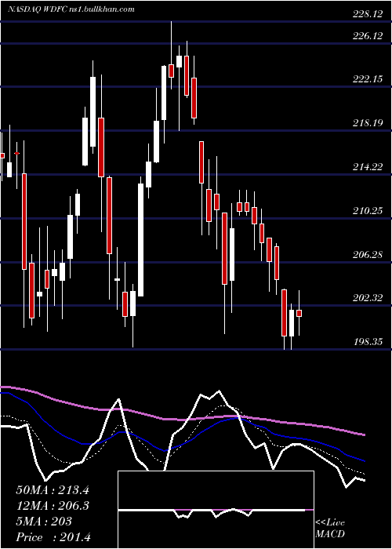The width and height of the screenshot is (392, 549).
Task: Click inside the MACD inset chart box
Action: (216, 510)
